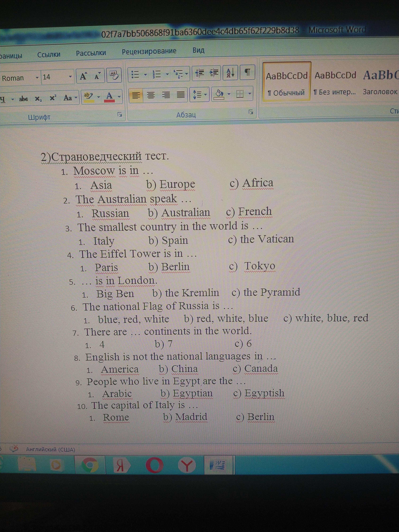Screen dimensions: 399x532
Task: Click the paragraph shading paint bucket
Action: (x=219, y=94)
